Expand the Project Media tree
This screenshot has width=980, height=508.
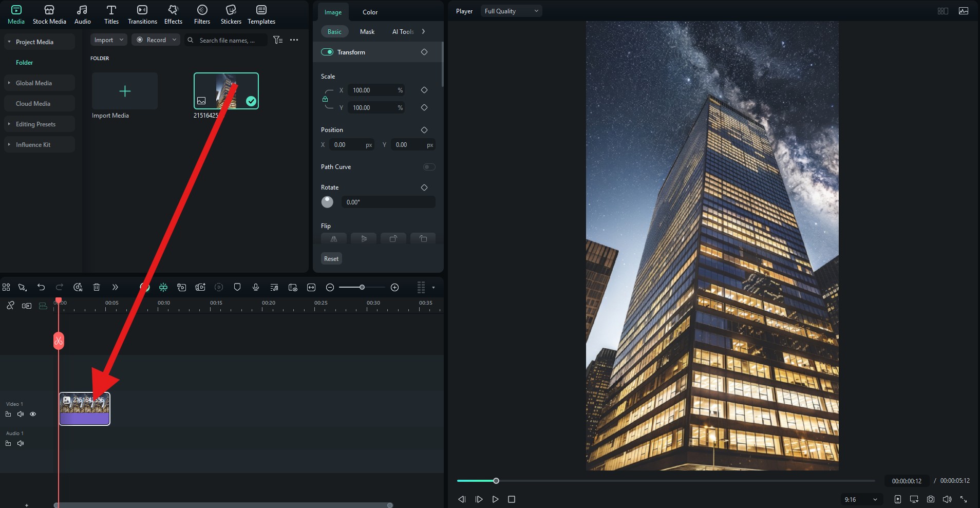(x=9, y=42)
